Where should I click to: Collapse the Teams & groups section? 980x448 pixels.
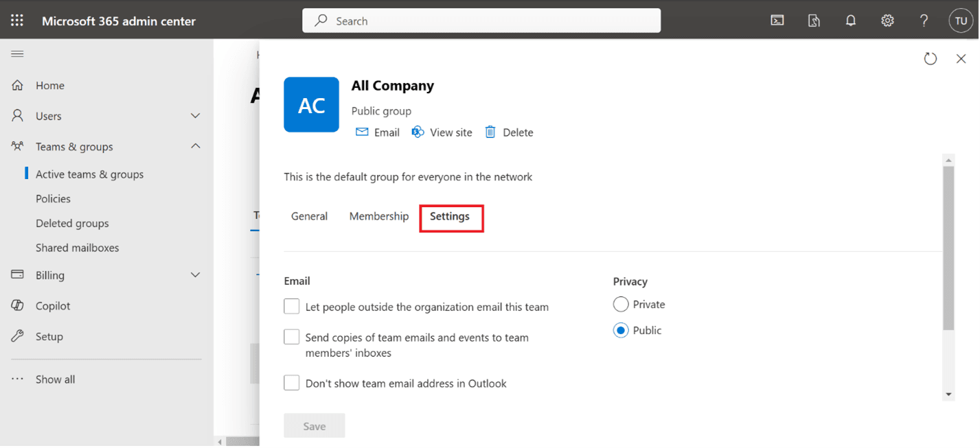[195, 146]
